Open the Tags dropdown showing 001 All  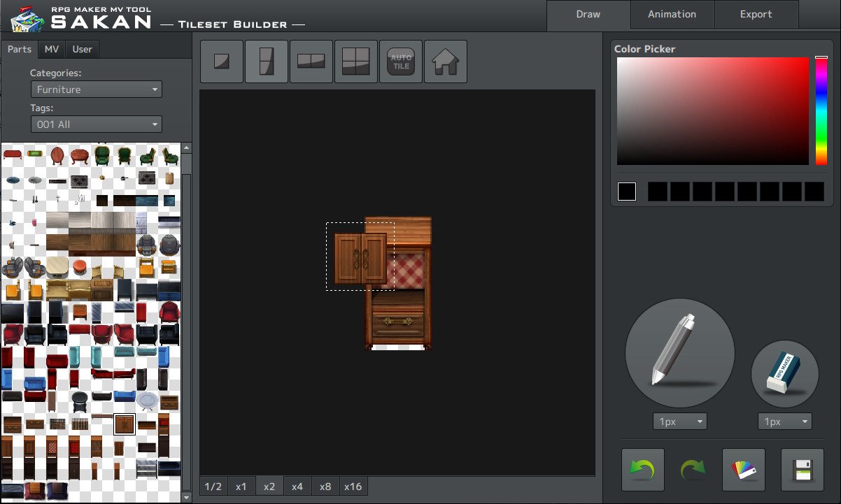click(96, 124)
